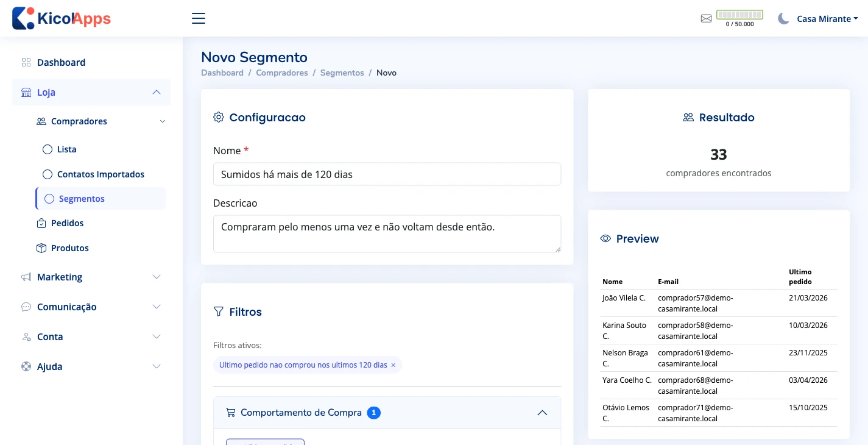Go to Dashboard breadcrumb link
868x445 pixels.
click(x=222, y=73)
